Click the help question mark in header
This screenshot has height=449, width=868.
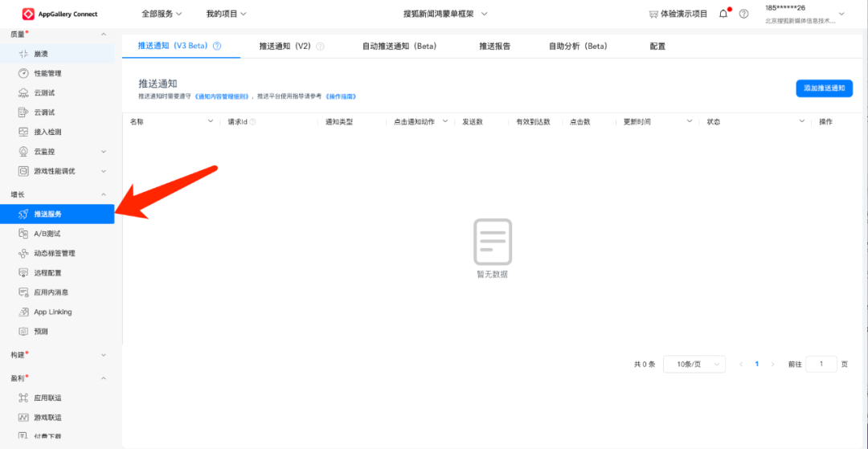point(744,14)
